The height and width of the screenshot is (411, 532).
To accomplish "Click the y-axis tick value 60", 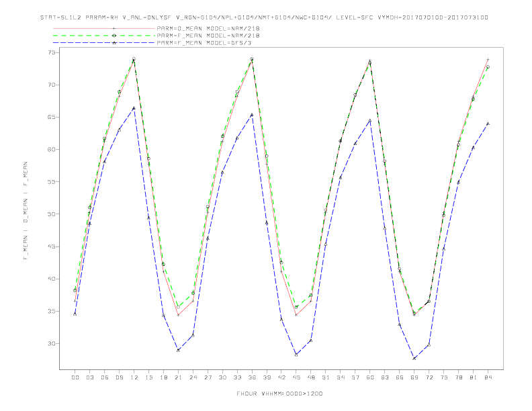I will pos(52,150).
